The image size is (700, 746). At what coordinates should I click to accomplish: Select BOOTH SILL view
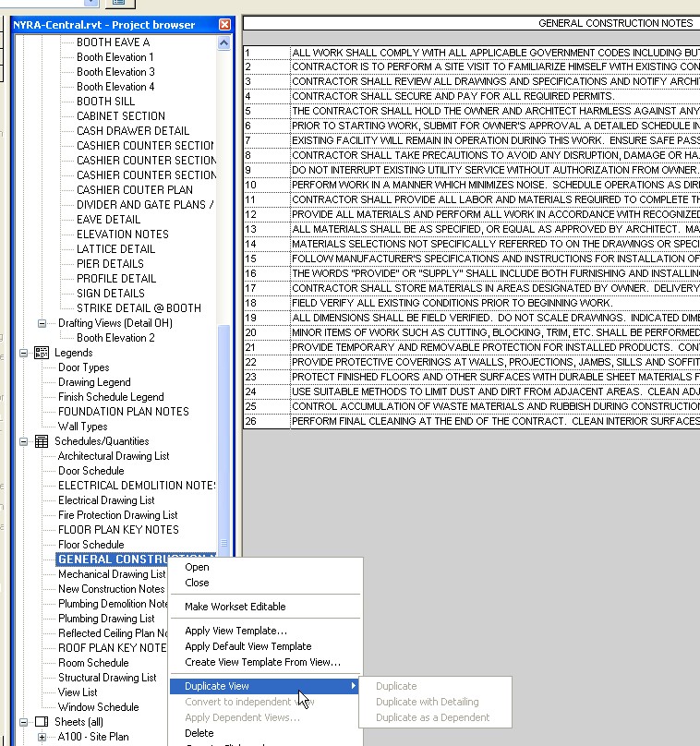[105, 102]
